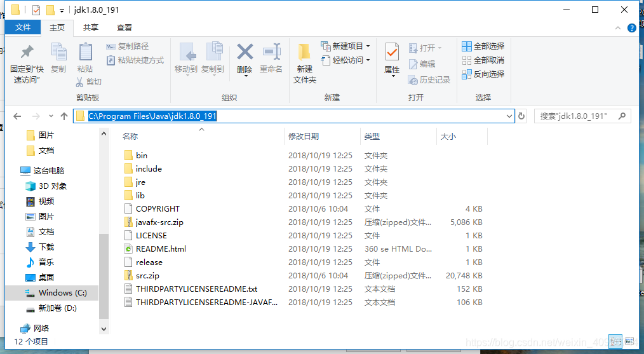Click Invert Selection (反向选择)
Viewport: 644px width, 354px height.
click(483, 74)
